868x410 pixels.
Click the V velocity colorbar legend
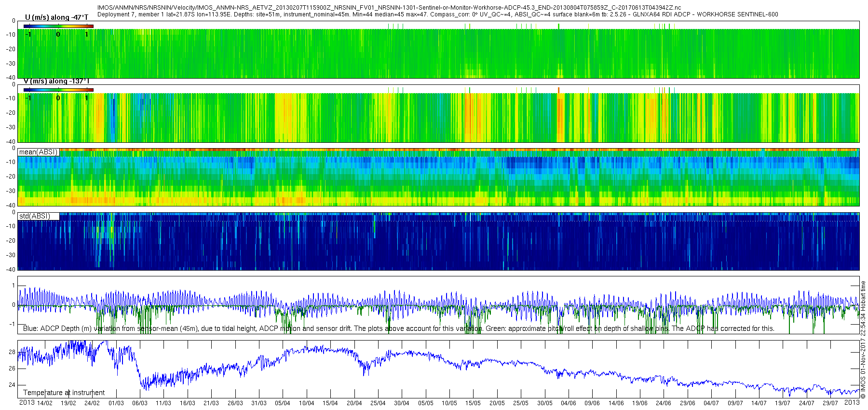(x=58, y=90)
